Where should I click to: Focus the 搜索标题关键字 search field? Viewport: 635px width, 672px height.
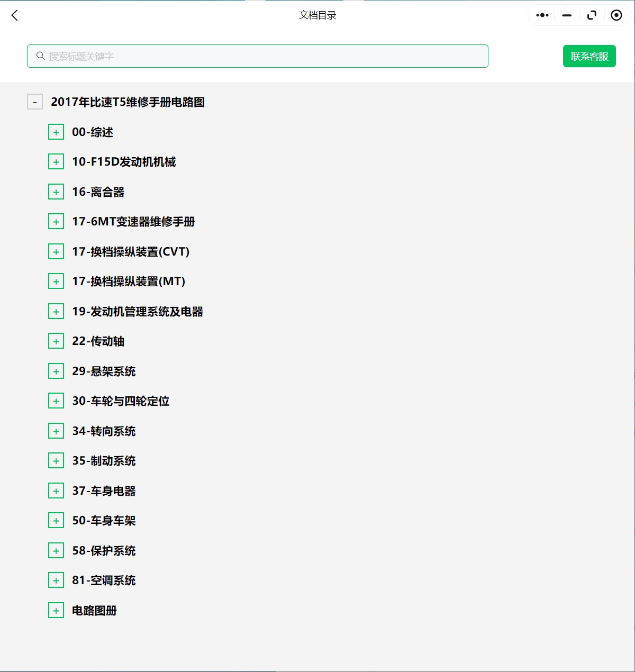pyautogui.click(x=265, y=56)
